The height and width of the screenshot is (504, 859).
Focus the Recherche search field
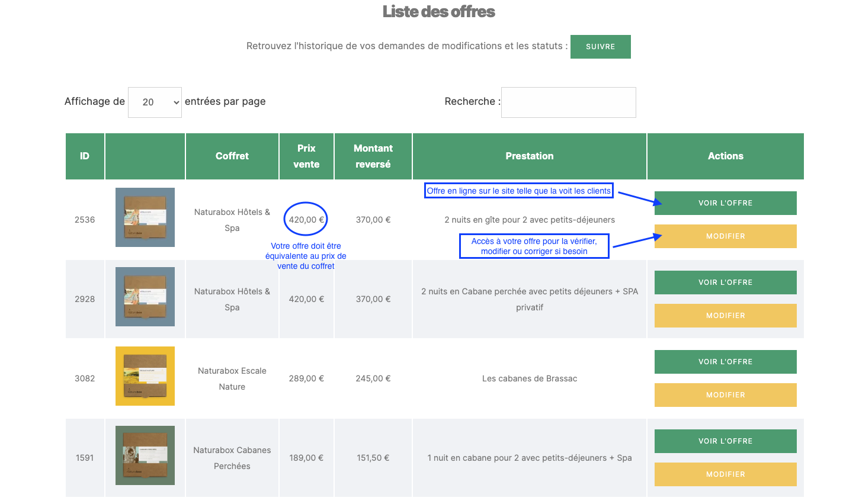tap(568, 102)
